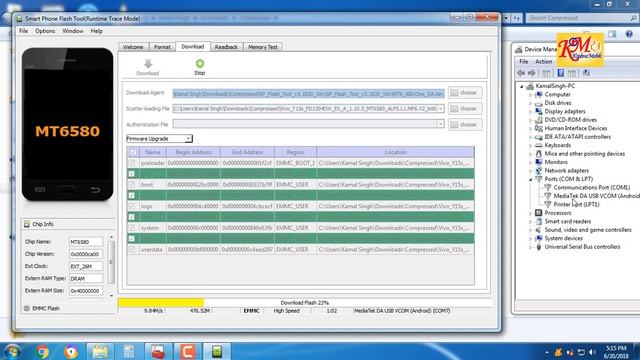Click the Download-Agent path field
The image size is (640, 360).
[309, 93]
